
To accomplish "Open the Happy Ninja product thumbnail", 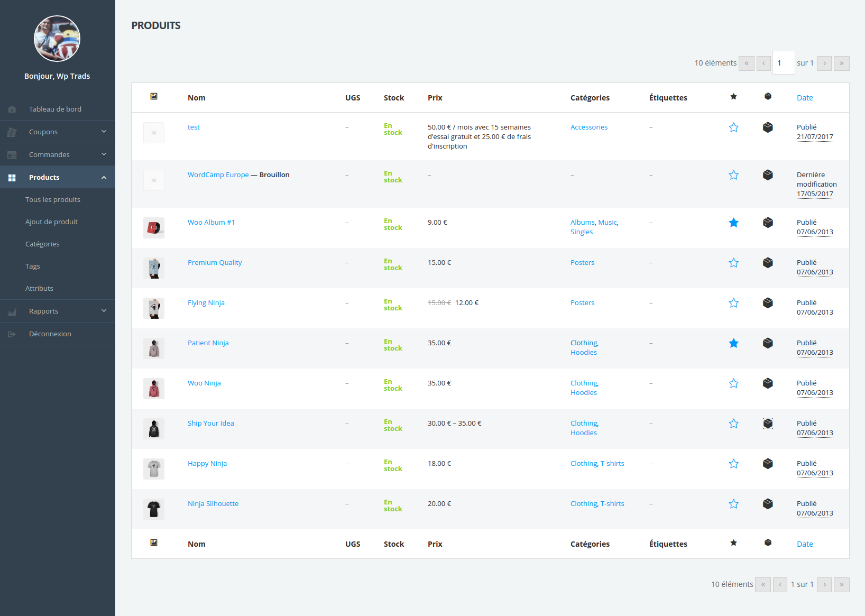I will (153, 468).
